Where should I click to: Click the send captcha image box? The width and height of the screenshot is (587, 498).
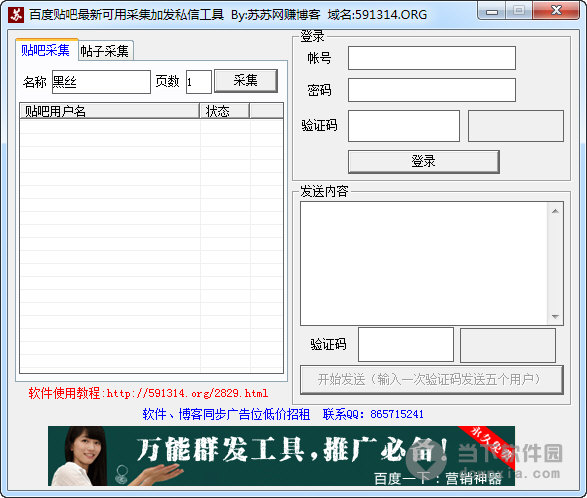click(x=508, y=345)
